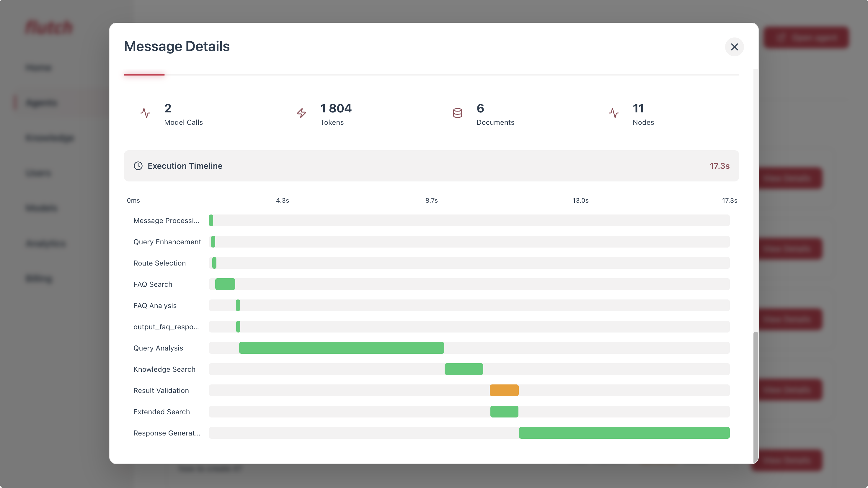Viewport: 868px width, 488px height.
Task: Close the Message Details dialog
Action: (x=734, y=47)
